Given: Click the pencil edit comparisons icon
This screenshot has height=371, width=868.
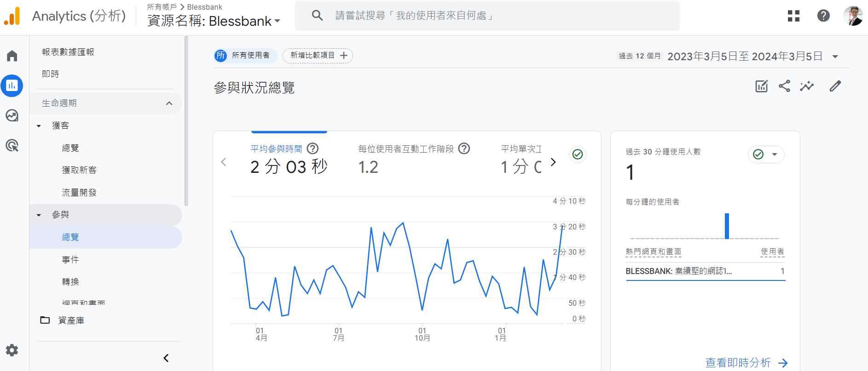Looking at the screenshot, I should 835,86.
